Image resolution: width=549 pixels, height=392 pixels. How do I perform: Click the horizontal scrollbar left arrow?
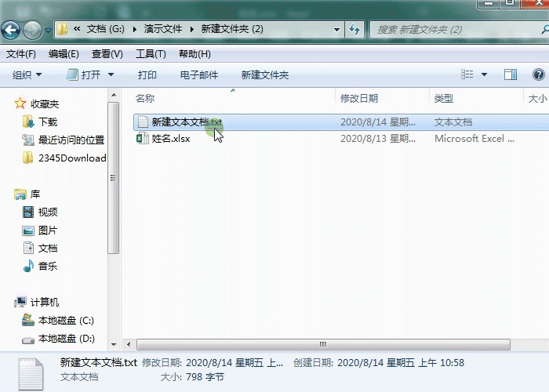pos(129,345)
